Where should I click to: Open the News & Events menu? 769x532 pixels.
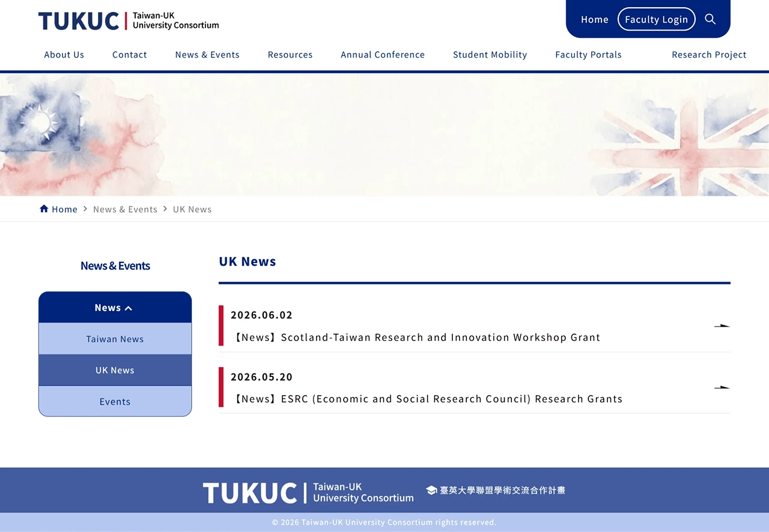(x=207, y=55)
